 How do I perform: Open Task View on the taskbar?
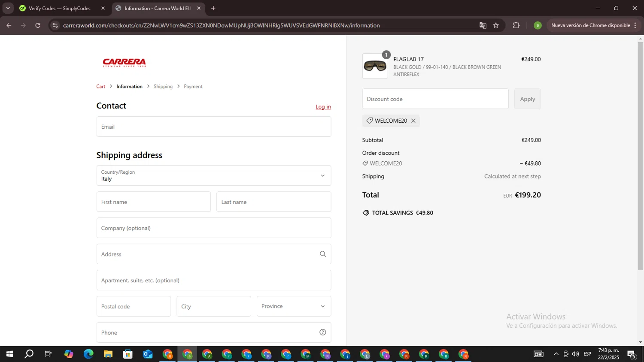tap(49, 354)
